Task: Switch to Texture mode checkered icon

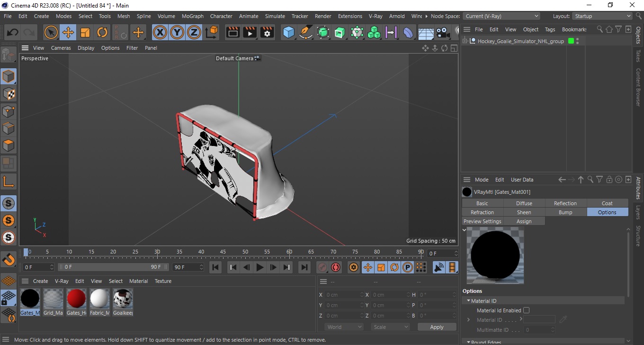Action: tap(9, 94)
